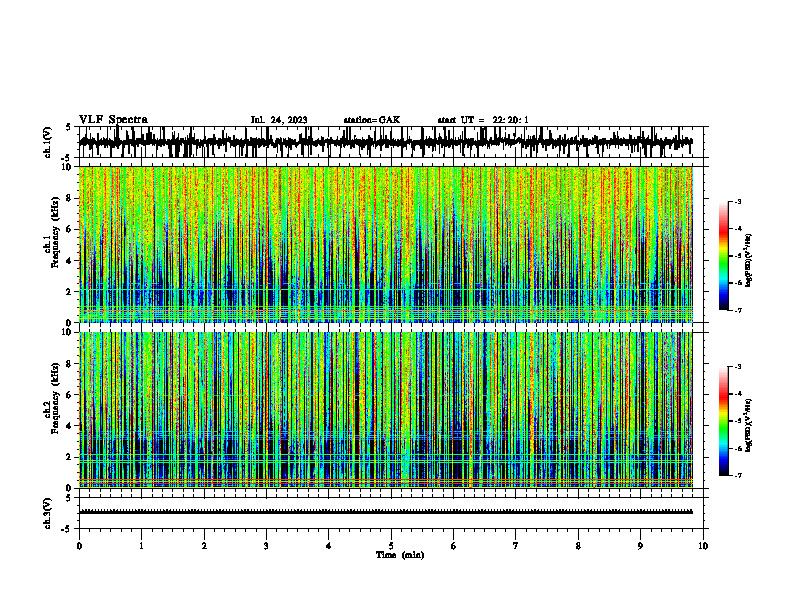Click the ch.1 spectrogram color bar

pyautogui.click(x=723, y=256)
